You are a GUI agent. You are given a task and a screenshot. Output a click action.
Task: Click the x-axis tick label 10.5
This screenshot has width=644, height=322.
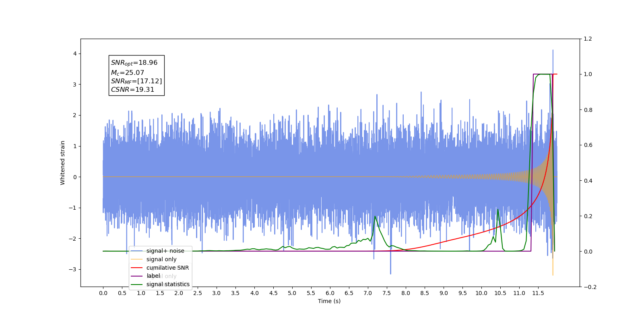tap(500, 293)
